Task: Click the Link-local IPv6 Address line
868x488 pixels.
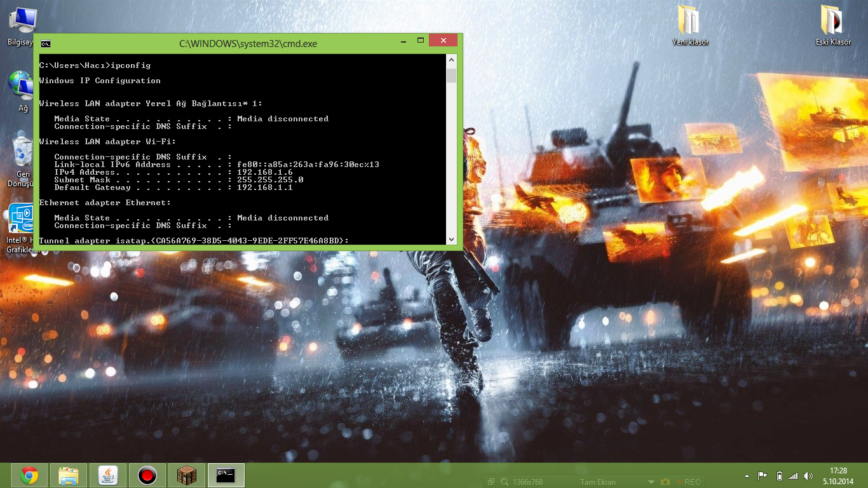Action: tap(217, 165)
